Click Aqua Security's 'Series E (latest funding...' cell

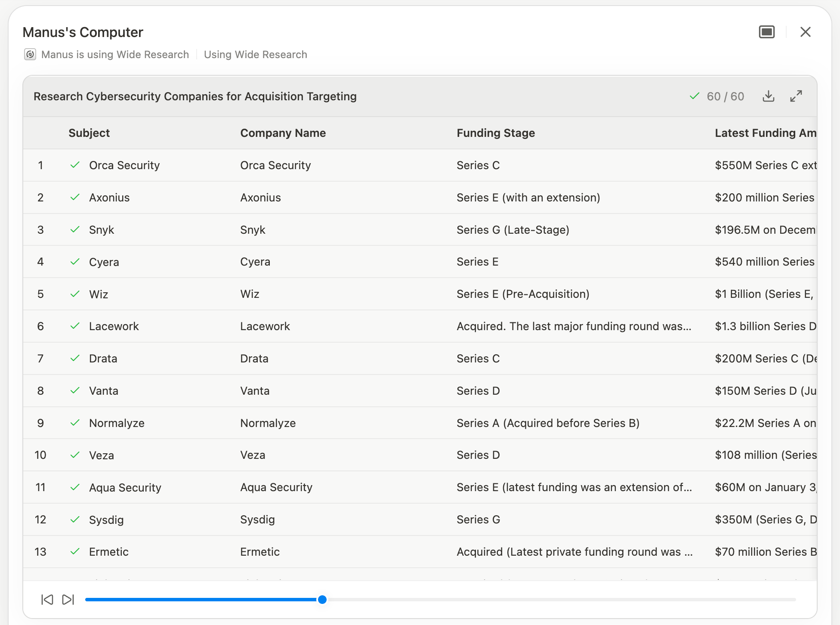pos(574,487)
